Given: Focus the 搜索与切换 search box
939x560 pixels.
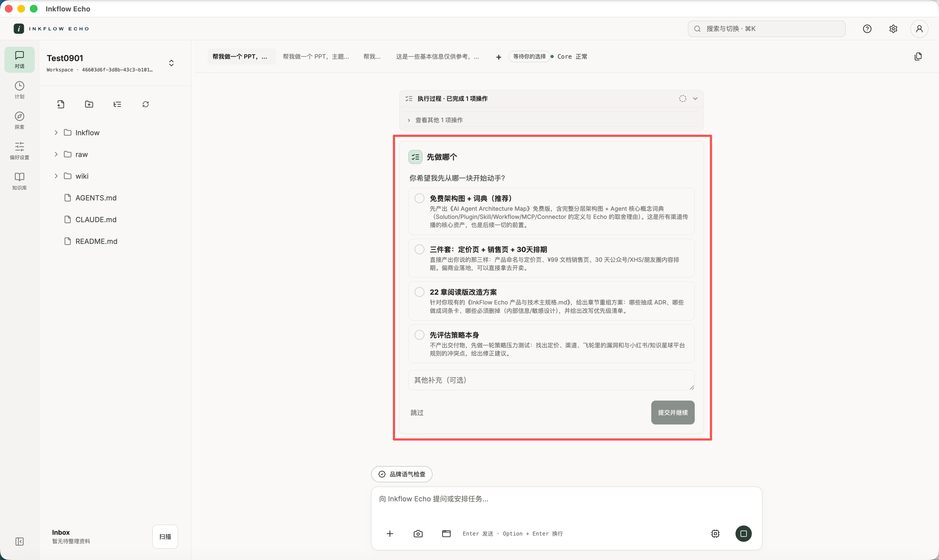Looking at the screenshot, I should [x=766, y=29].
